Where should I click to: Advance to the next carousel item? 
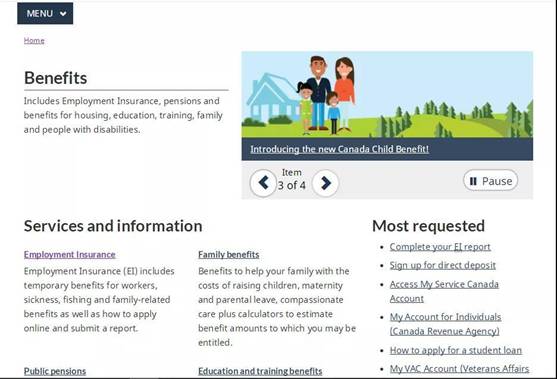pos(325,183)
